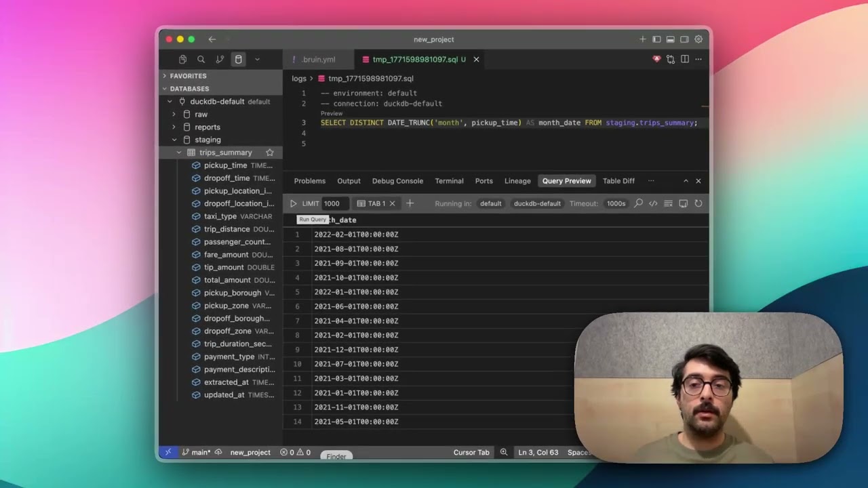Toggle the bottom panel layout icon
This screenshot has width=868, height=488.
(670, 39)
